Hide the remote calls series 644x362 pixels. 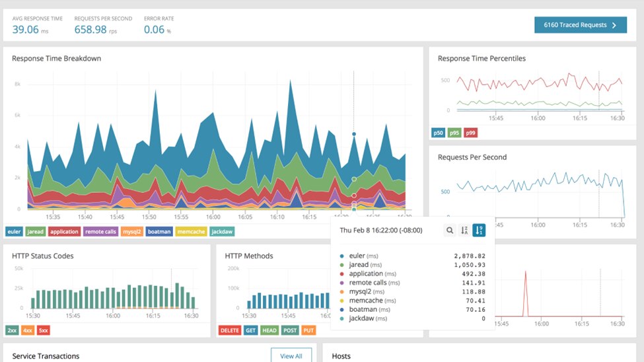coord(100,232)
